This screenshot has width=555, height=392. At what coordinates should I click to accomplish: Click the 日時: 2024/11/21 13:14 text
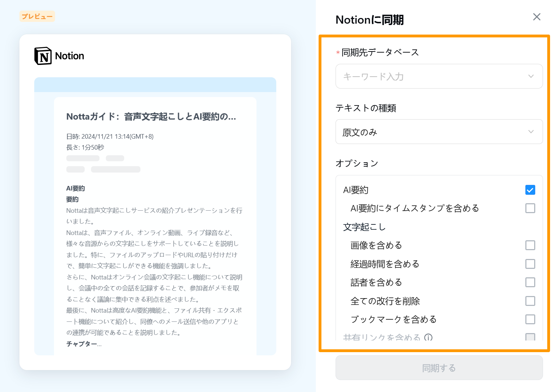(110, 137)
